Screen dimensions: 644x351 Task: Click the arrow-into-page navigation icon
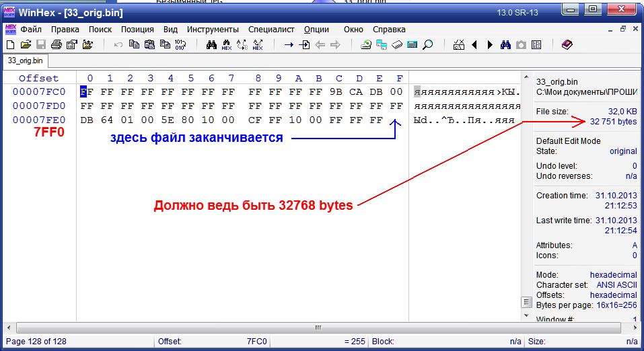click(x=304, y=45)
